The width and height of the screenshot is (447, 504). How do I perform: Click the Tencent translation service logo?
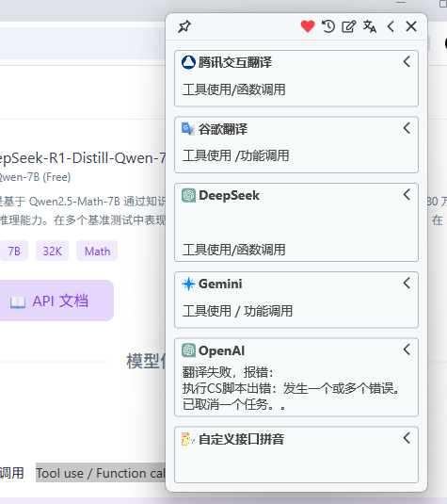pyautogui.click(x=188, y=62)
